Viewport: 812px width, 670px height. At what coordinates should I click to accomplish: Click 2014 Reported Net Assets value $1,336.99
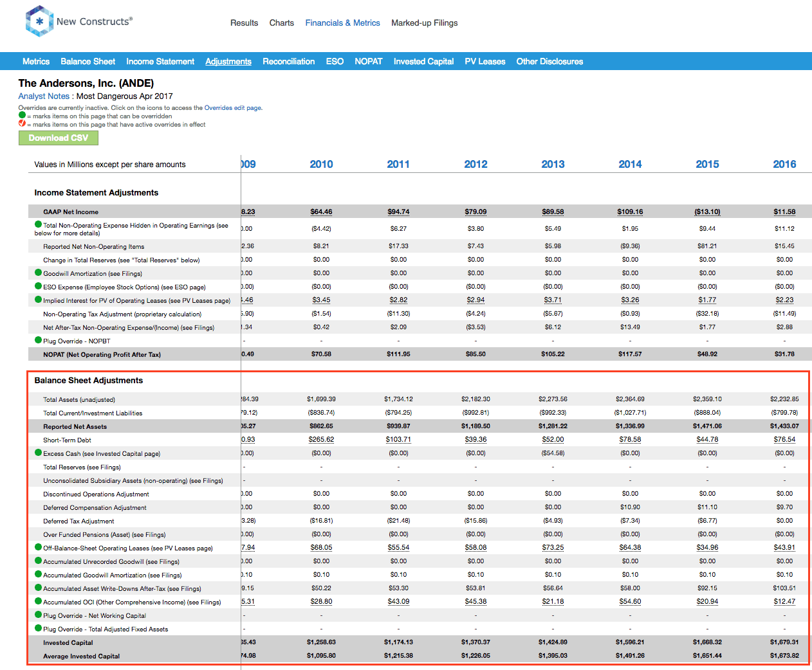tap(631, 426)
